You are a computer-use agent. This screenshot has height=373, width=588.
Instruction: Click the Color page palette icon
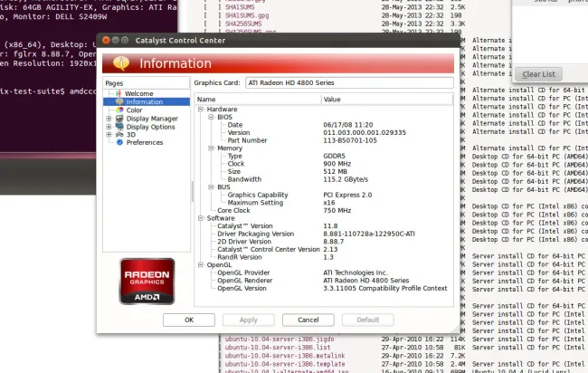point(119,110)
